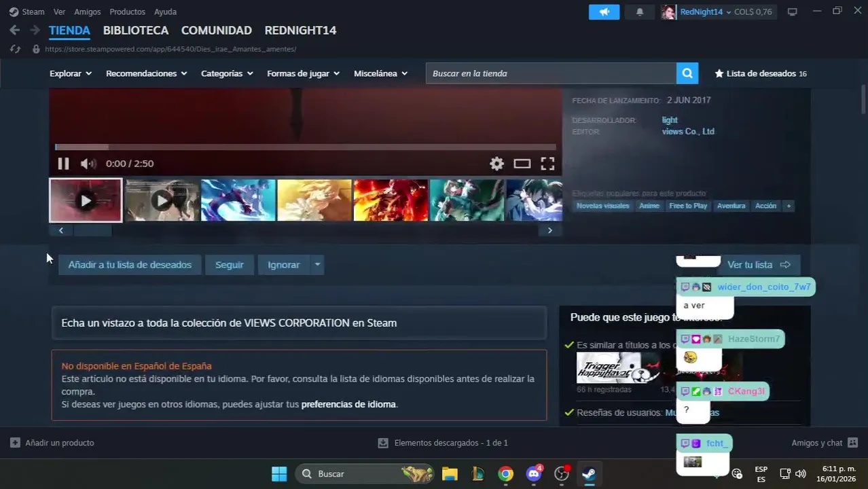Open the preferencias de idioma link

tap(348, 404)
